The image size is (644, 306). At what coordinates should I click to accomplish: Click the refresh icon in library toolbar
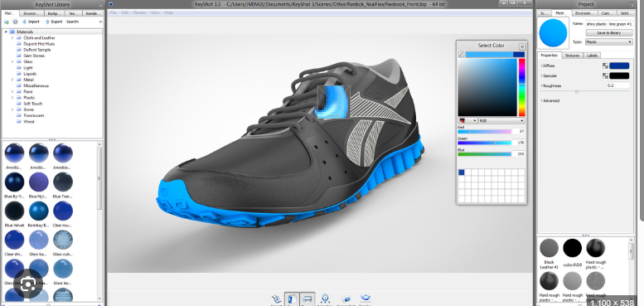pos(15,22)
